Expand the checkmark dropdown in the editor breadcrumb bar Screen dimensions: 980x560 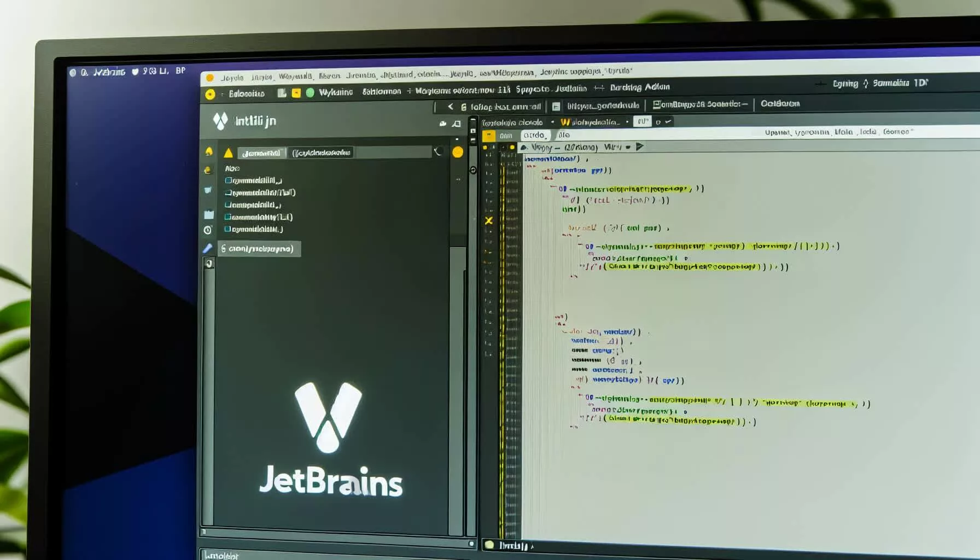click(668, 121)
